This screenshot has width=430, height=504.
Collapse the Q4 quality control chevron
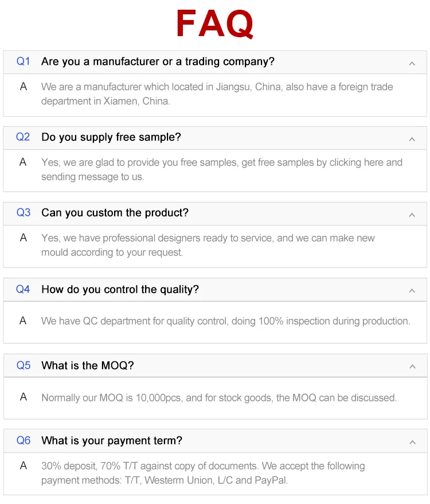412,291
